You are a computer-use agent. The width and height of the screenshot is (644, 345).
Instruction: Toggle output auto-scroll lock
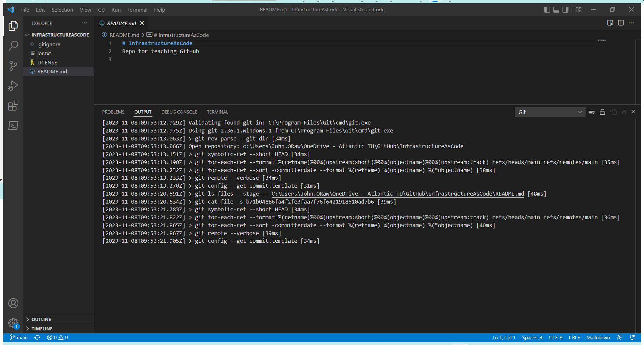tap(602, 112)
